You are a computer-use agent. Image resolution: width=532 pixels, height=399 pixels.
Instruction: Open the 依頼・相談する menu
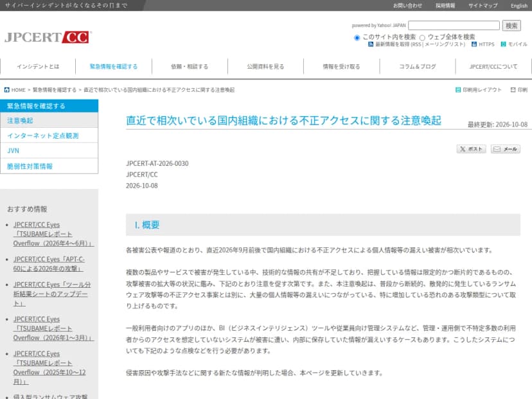pyautogui.click(x=190, y=67)
